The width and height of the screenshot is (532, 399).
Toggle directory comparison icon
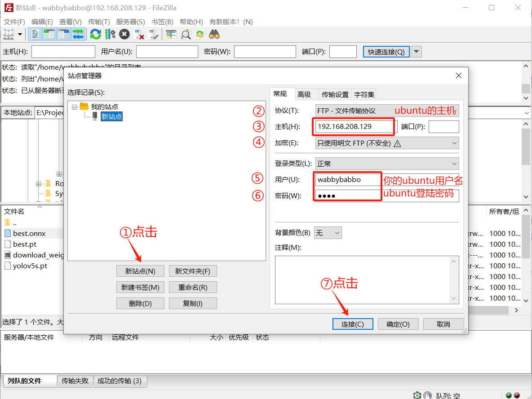point(186,34)
